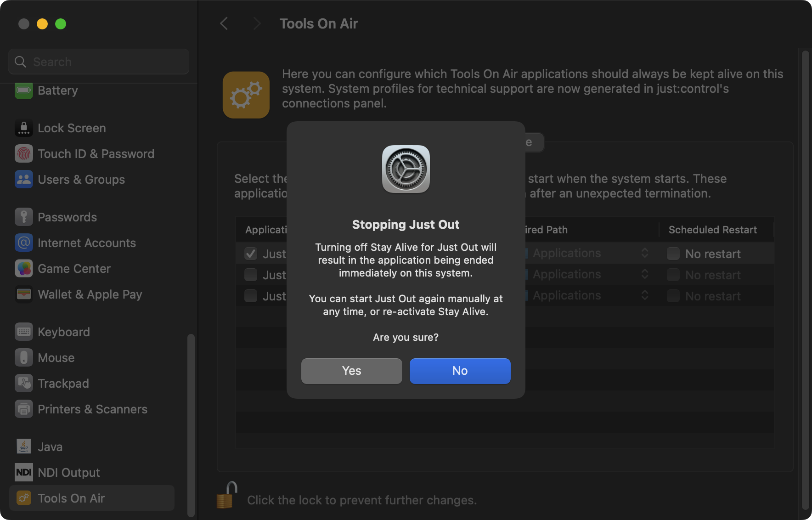The image size is (812, 520).
Task: Click the main pane vertical scrollbar
Action: (x=805, y=280)
